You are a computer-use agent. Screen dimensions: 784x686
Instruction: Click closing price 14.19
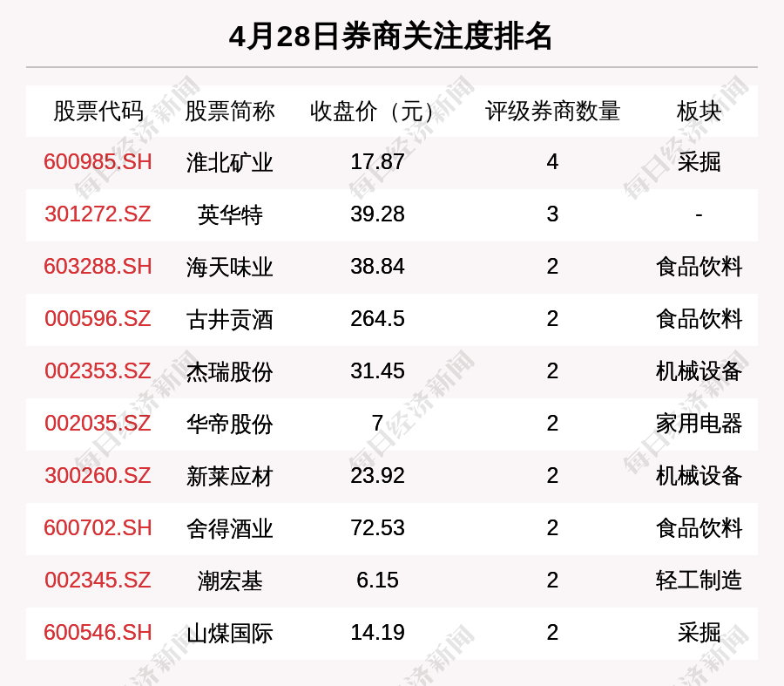(377, 633)
